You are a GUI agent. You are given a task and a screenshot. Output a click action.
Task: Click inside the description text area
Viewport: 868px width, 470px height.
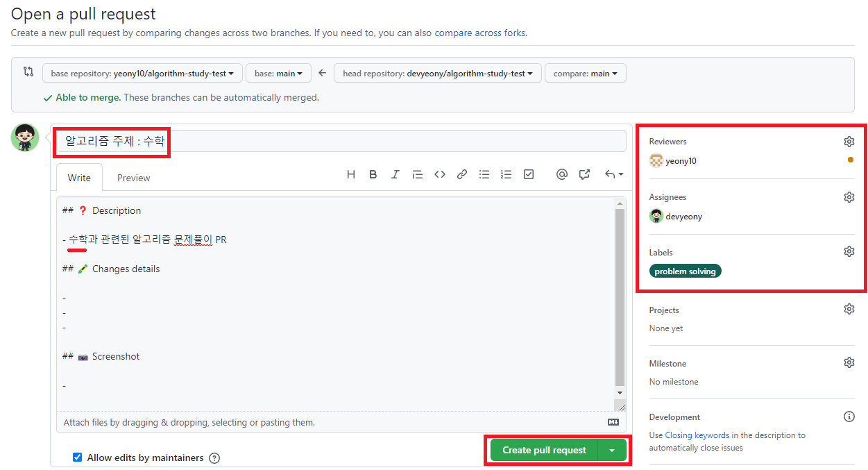coord(336,303)
